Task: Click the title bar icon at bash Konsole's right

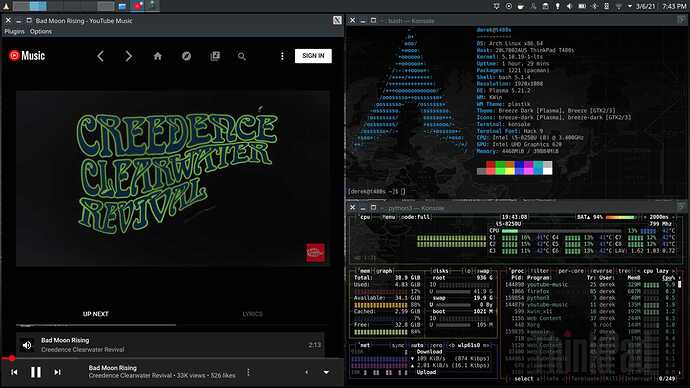Action: (x=681, y=20)
